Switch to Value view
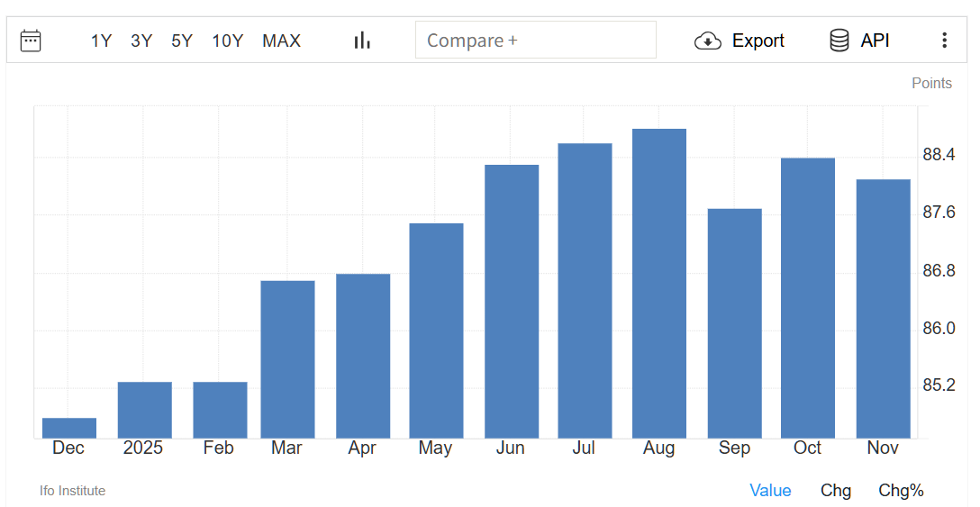This screenshot has width=980, height=507. 770,491
